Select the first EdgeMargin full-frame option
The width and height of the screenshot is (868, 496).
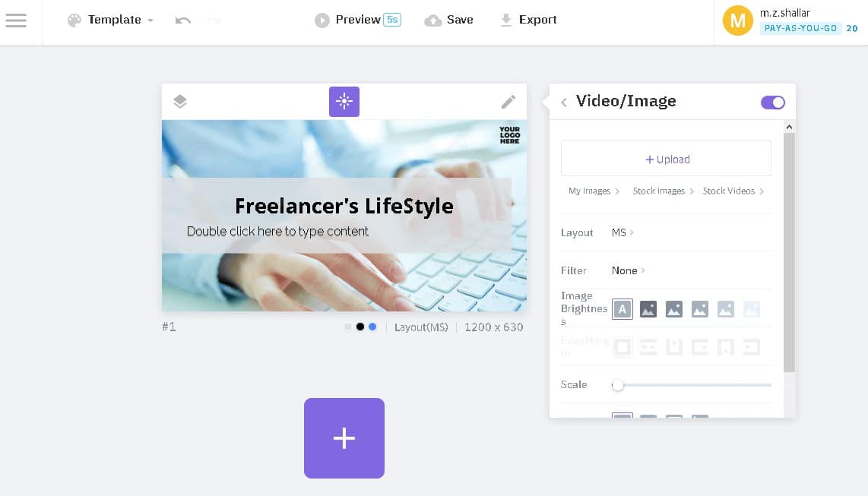coord(622,347)
